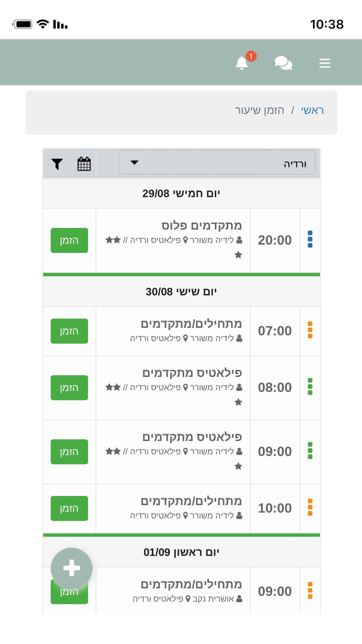Open the hamburger navigation menu

tap(325, 63)
